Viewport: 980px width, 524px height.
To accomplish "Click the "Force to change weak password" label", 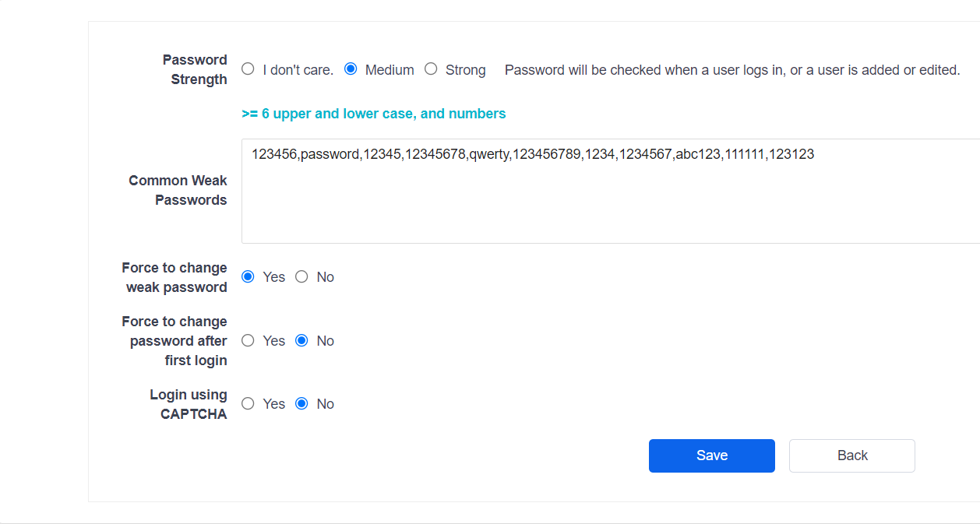I will pos(174,277).
